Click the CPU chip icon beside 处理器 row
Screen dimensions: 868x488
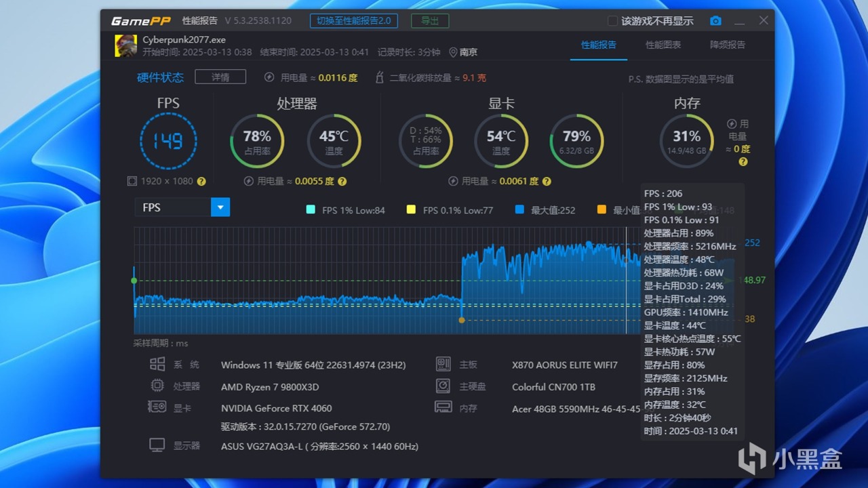point(157,386)
